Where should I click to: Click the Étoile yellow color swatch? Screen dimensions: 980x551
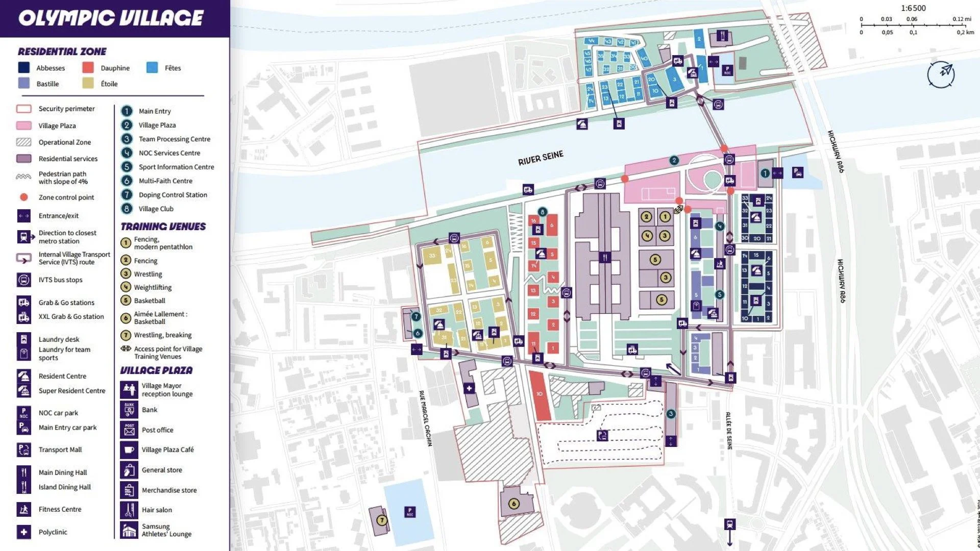point(88,83)
